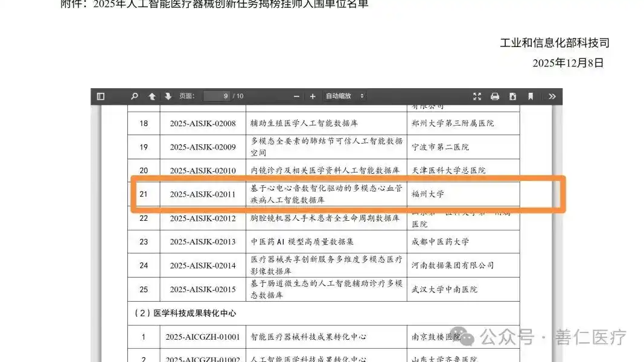
Task: Download the PDF file
Action: click(512, 97)
